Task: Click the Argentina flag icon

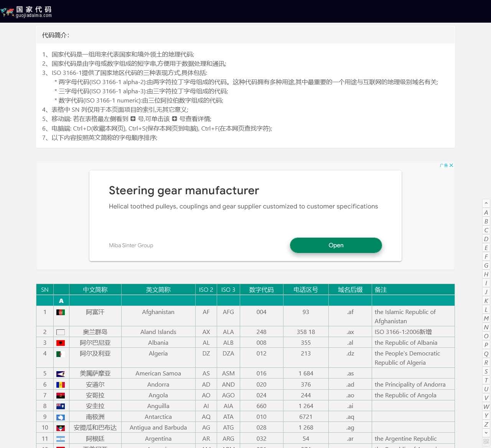Action: (x=61, y=439)
